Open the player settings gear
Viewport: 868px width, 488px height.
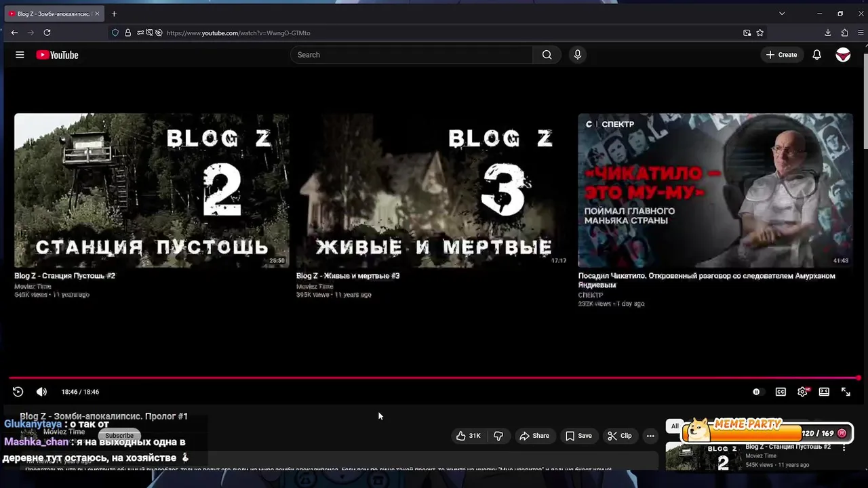pos(803,392)
